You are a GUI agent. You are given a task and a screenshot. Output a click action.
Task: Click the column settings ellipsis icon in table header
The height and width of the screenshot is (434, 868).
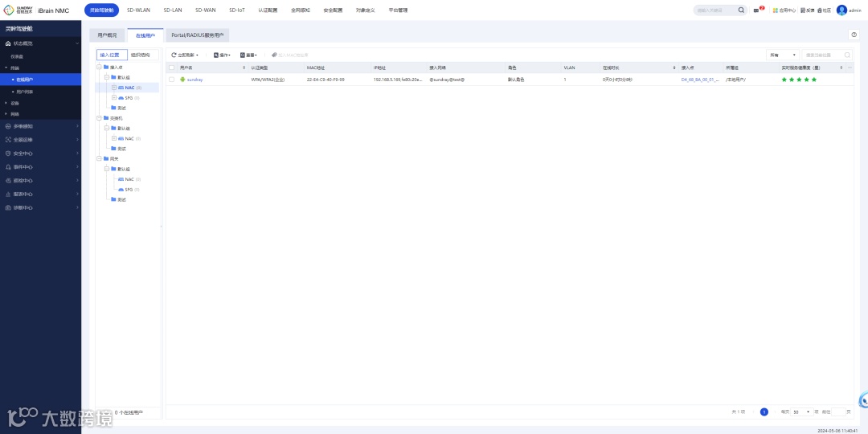coord(850,68)
